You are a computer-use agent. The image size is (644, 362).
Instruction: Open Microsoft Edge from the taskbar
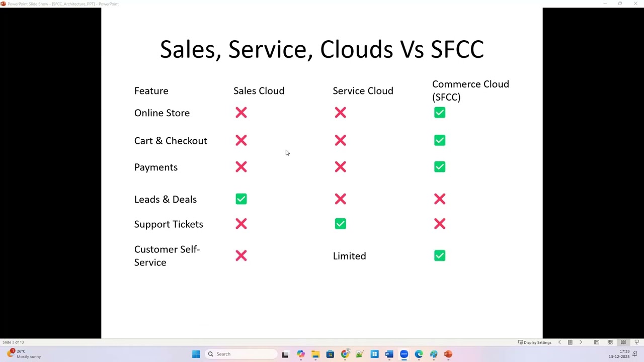(x=419, y=354)
